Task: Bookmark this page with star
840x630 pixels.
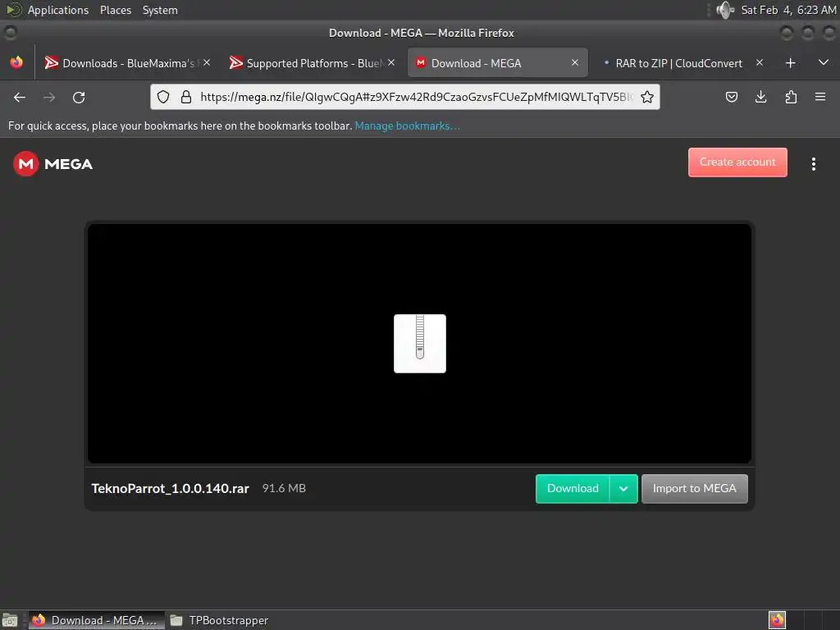Action: point(647,97)
